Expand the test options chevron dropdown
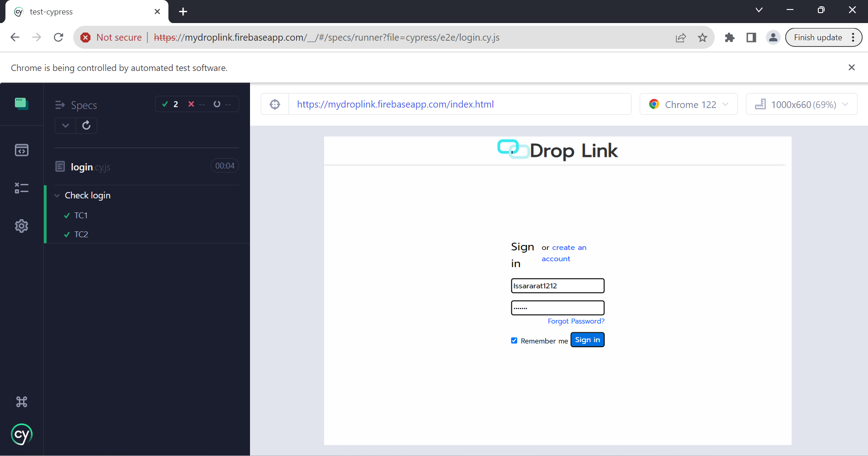The width and height of the screenshot is (868, 456). [66, 125]
